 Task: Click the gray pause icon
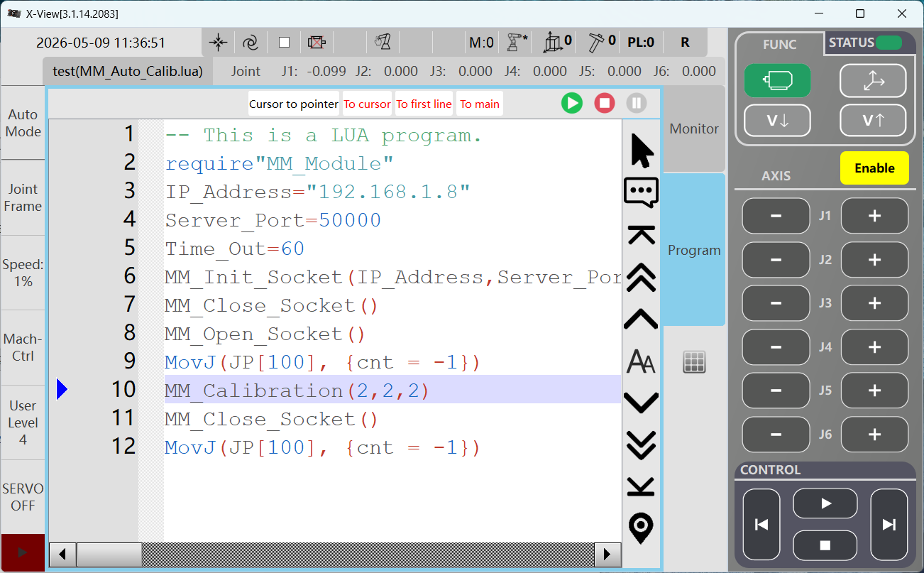[x=637, y=103]
